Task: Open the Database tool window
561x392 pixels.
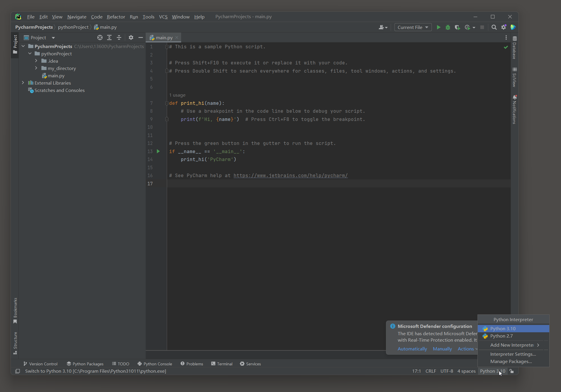Action: 514,48
